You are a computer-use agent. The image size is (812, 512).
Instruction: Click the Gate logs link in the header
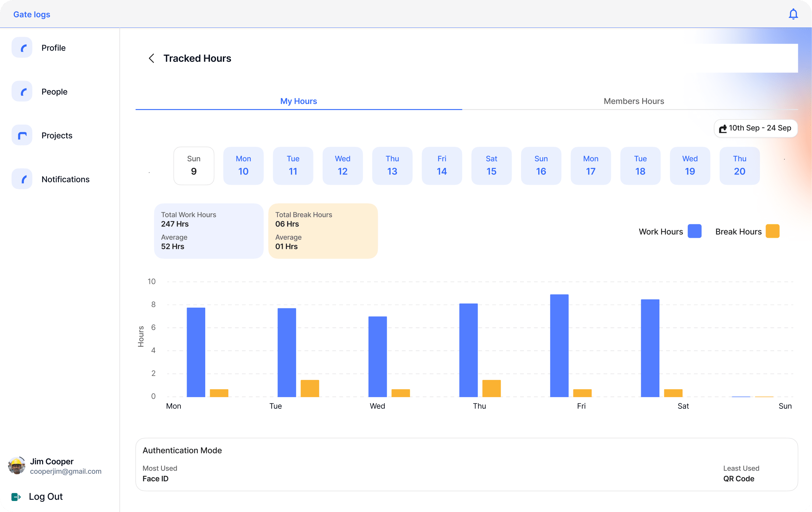pos(31,14)
